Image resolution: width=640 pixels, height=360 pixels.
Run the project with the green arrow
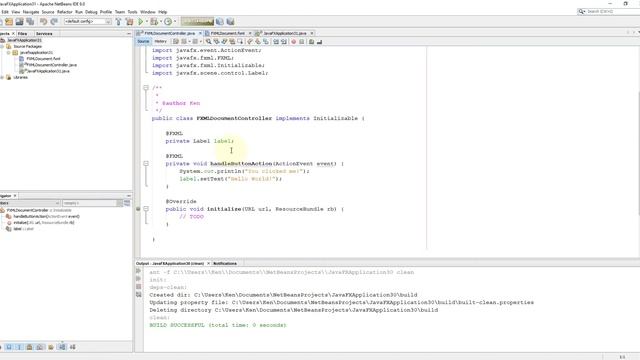(x=141, y=22)
